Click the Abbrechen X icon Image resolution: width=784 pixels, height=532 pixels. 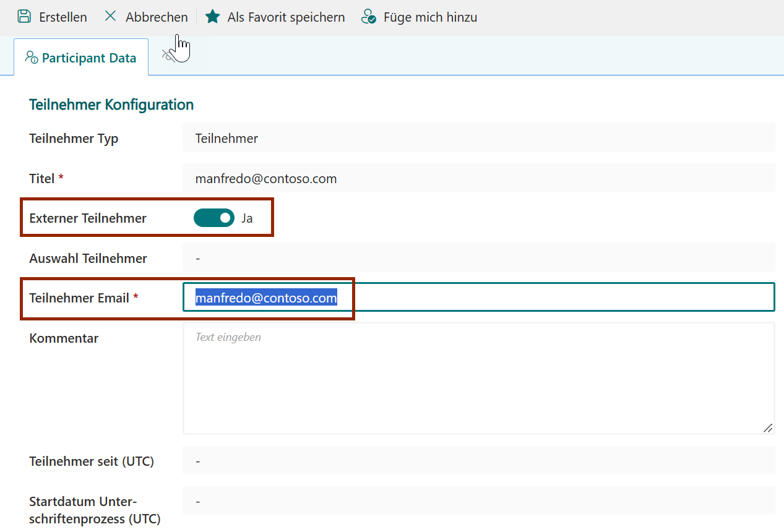coord(111,17)
